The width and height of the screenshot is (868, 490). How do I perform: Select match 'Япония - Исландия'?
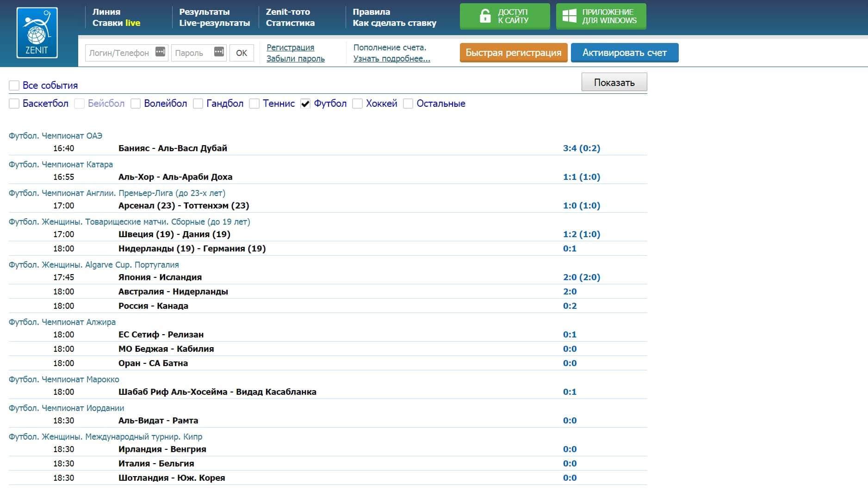(160, 277)
